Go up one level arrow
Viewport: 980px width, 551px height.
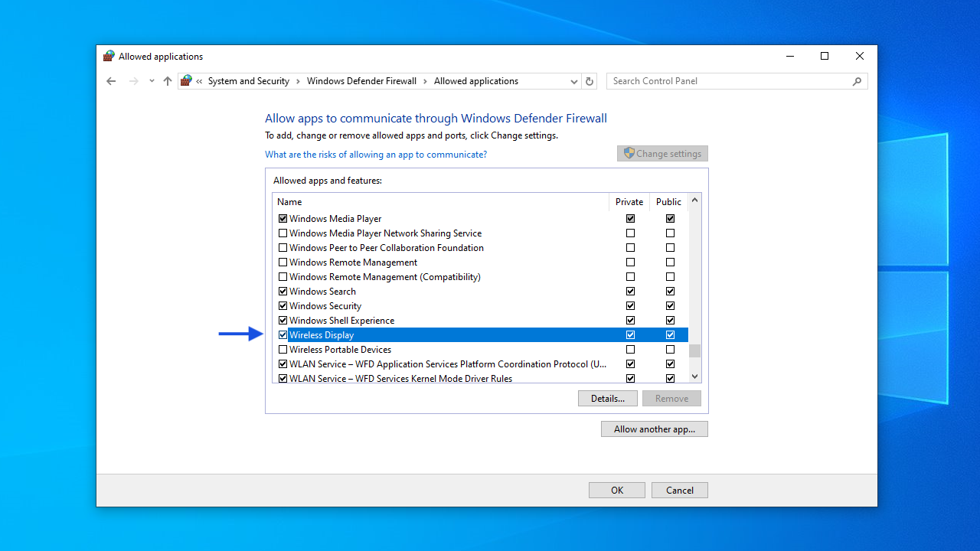tap(168, 81)
